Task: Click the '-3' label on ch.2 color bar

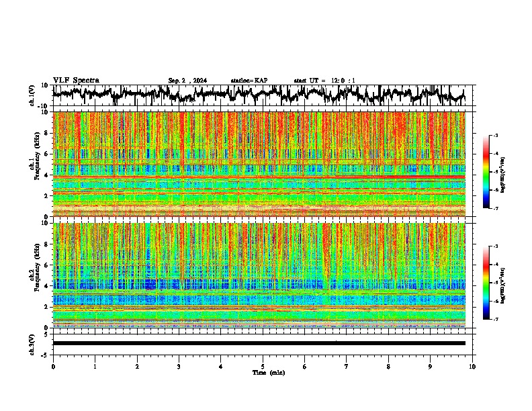Action: coord(496,246)
